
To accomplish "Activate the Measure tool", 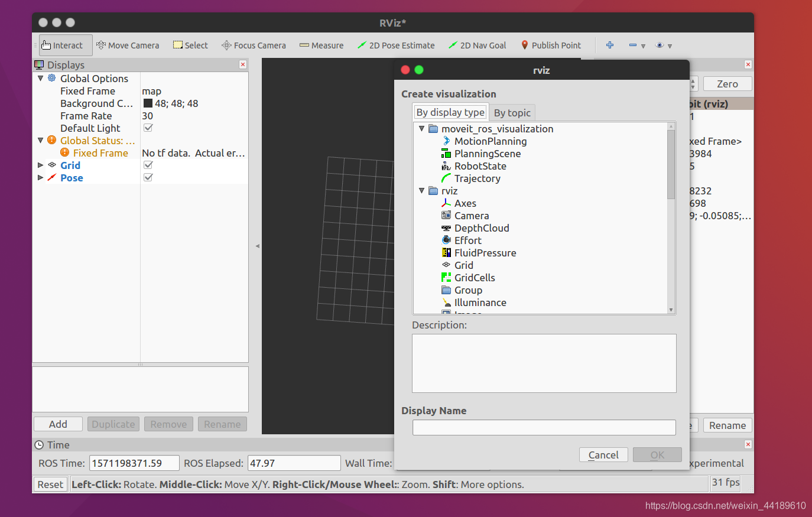I will 321,45.
